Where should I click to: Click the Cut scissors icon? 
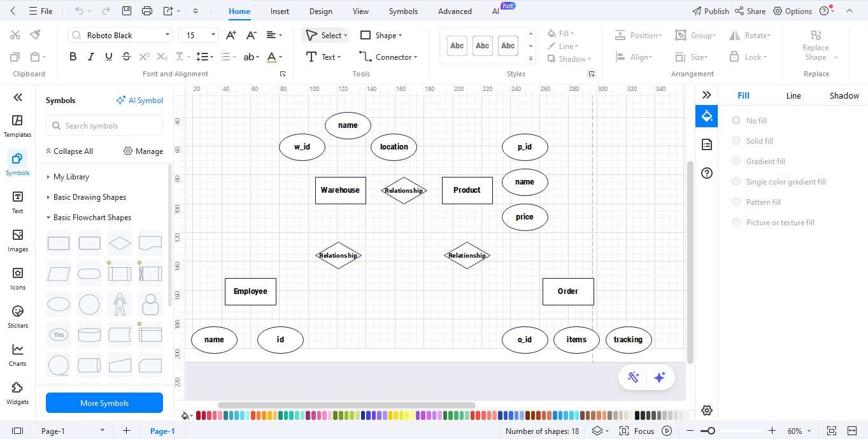pyautogui.click(x=15, y=35)
